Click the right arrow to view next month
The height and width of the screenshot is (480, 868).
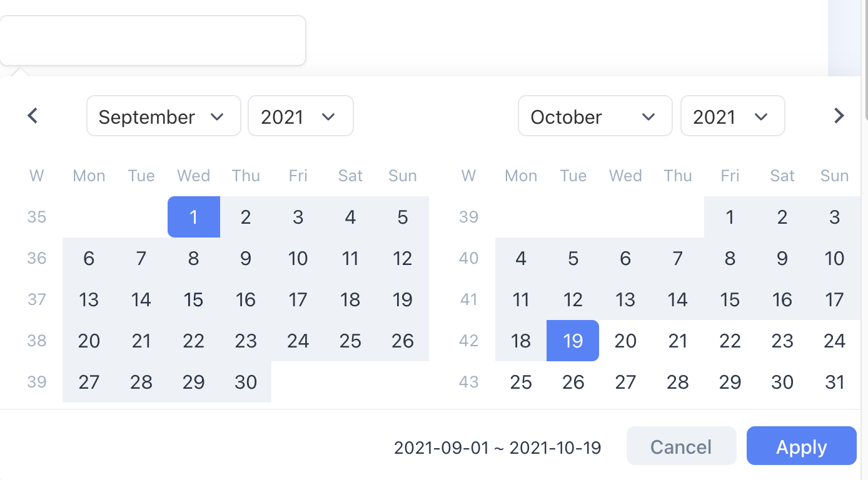pos(839,116)
